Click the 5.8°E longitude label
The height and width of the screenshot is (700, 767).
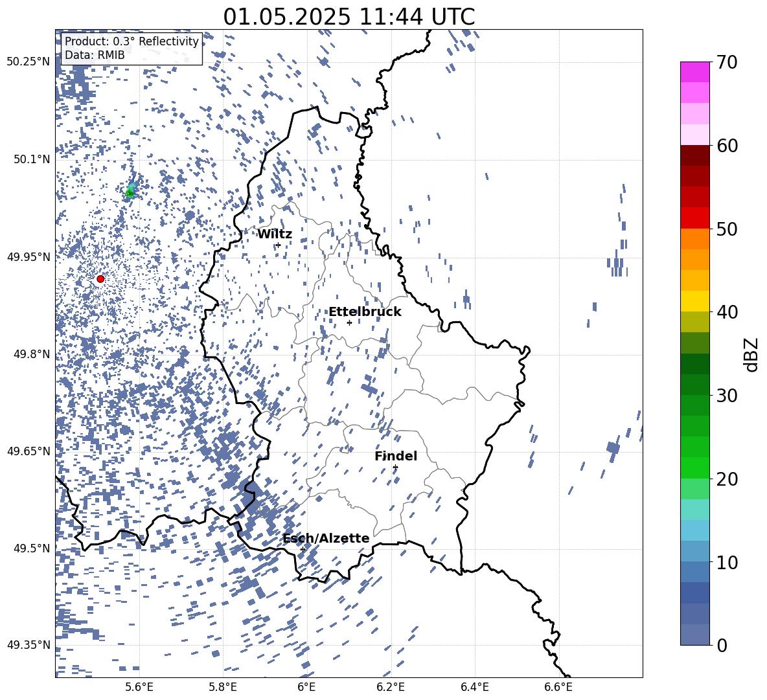(223, 687)
